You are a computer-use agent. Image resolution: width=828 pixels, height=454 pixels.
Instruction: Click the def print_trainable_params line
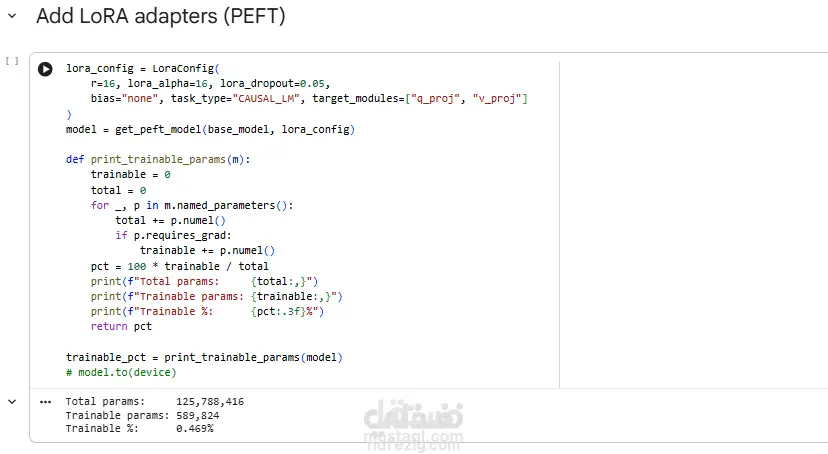pyautogui.click(x=158, y=159)
